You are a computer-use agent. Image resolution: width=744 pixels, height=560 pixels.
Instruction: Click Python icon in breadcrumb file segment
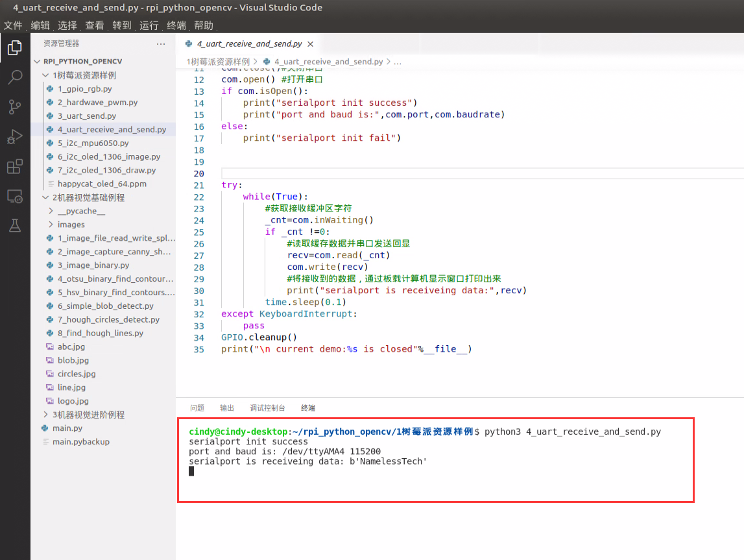267,62
